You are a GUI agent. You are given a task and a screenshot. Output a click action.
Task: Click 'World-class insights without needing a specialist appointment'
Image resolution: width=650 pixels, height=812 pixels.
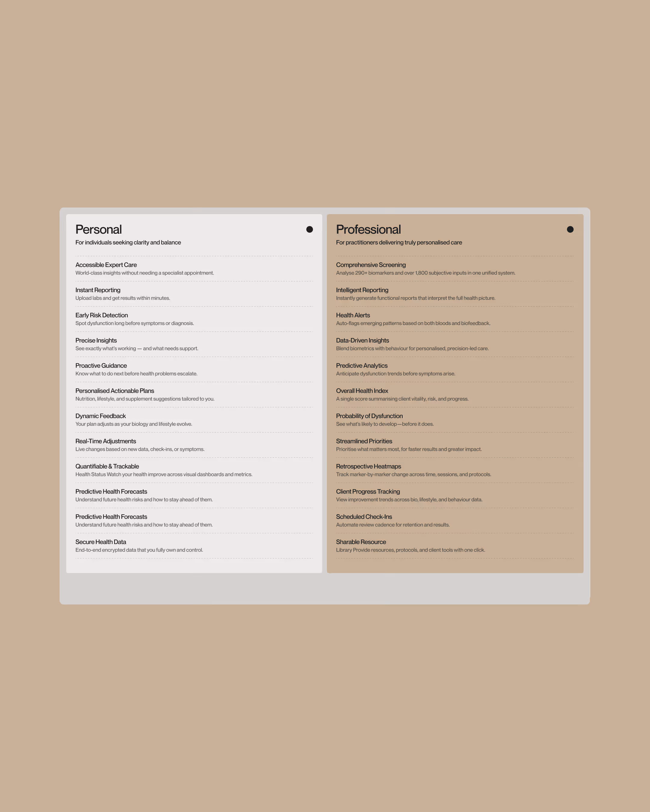tap(145, 273)
